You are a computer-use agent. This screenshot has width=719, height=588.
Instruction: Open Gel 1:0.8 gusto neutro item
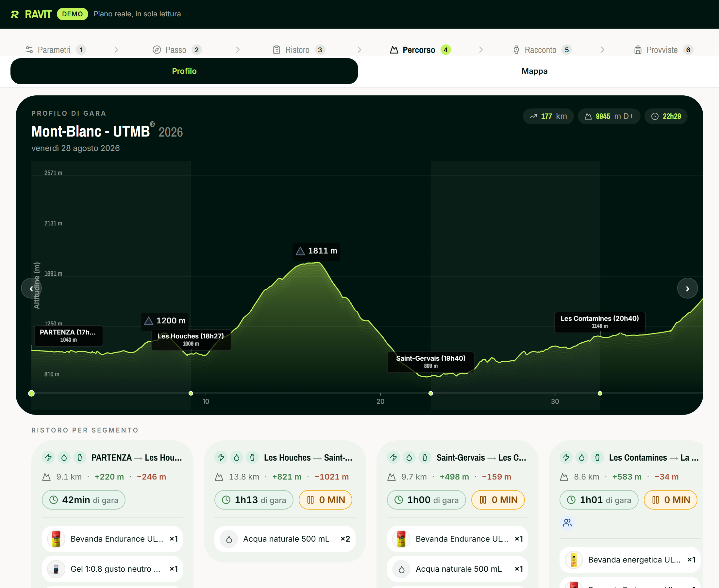pos(112,569)
